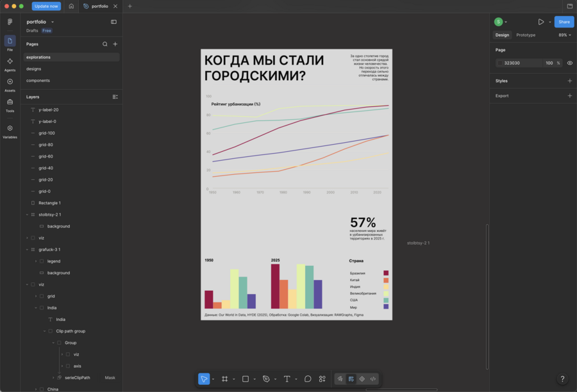The width and height of the screenshot is (577, 392).
Task: Open the Figma main menu logo
Action: [10, 22]
